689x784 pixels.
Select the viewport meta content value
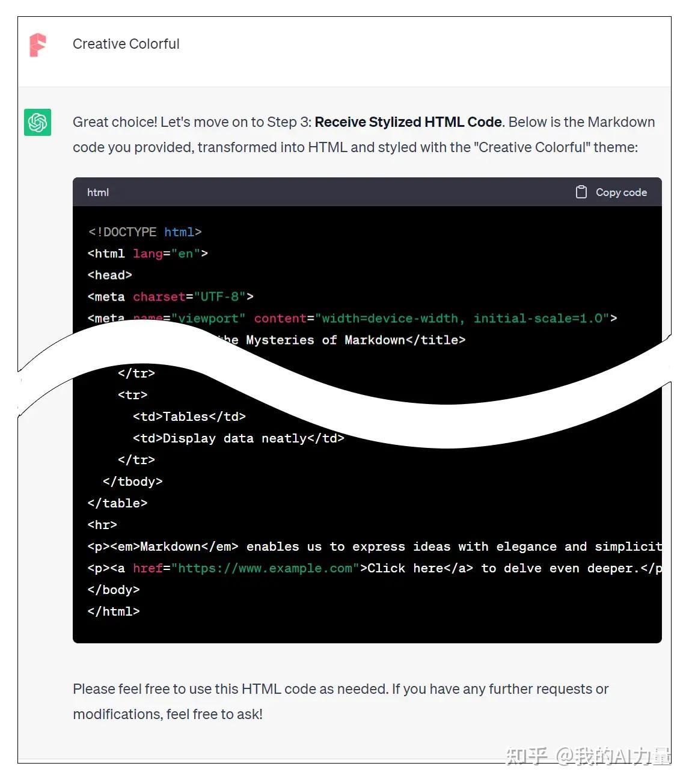pos(463,318)
